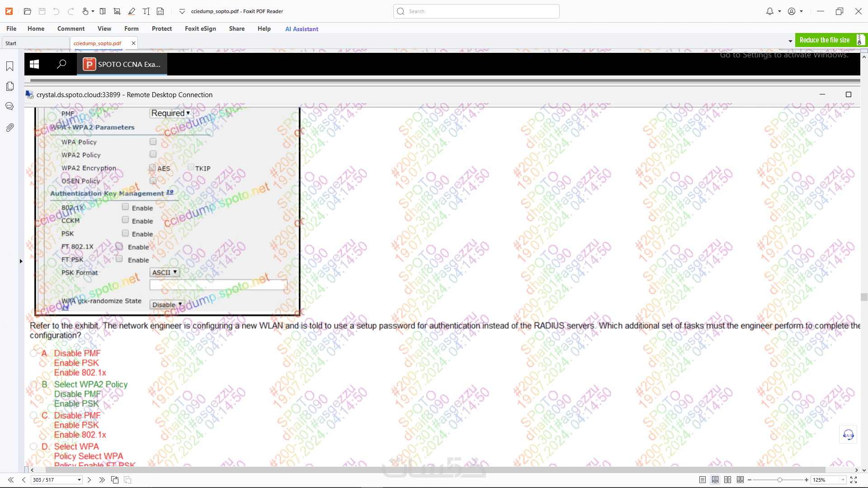Image resolution: width=868 pixels, height=488 pixels.
Task: Select answer option B radio button
Action: (x=33, y=385)
